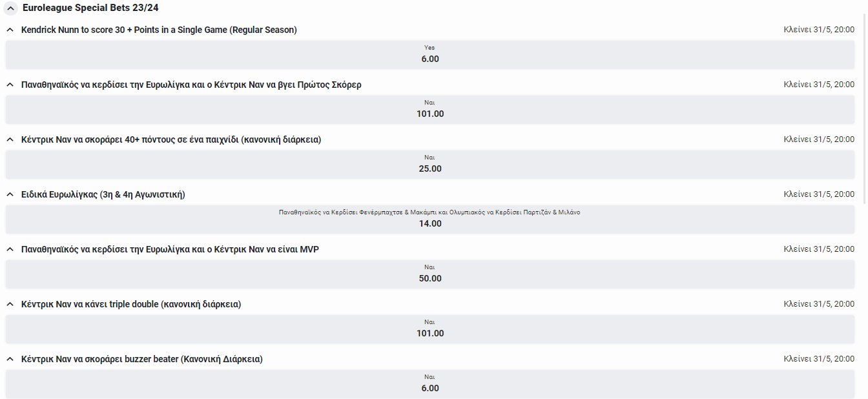868x399 pixels.
Task: Select Ναι 101.00 for Πρώτος Σκόρερ bet
Action: coord(429,109)
